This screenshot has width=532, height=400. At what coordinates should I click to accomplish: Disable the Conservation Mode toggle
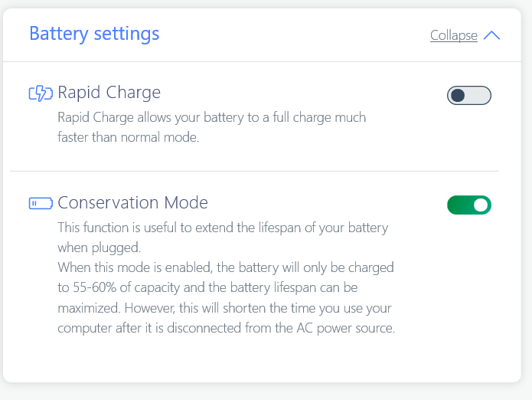[468, 205]
